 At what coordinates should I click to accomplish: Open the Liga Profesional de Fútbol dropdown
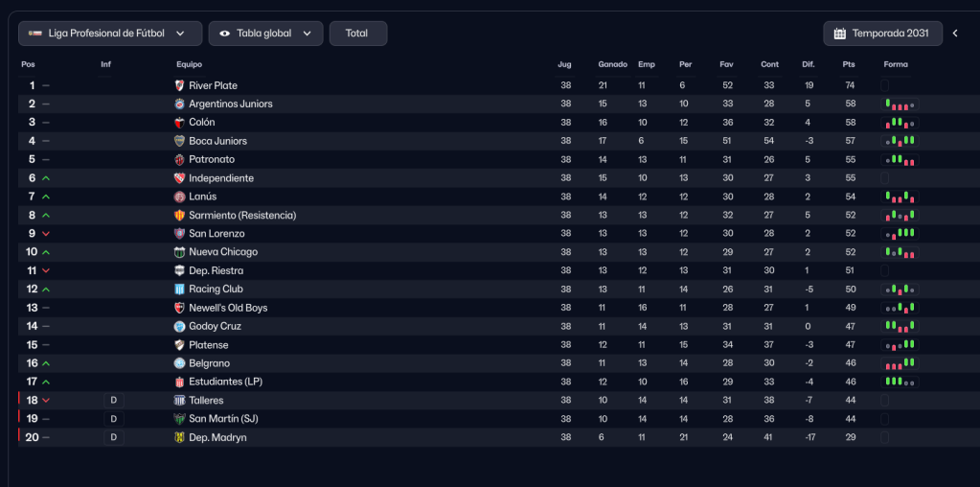point(110,34)
